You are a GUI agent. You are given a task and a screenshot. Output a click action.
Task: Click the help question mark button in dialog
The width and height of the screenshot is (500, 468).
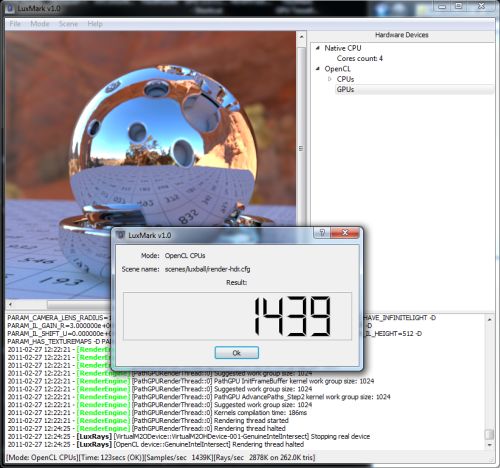point(322,233)
